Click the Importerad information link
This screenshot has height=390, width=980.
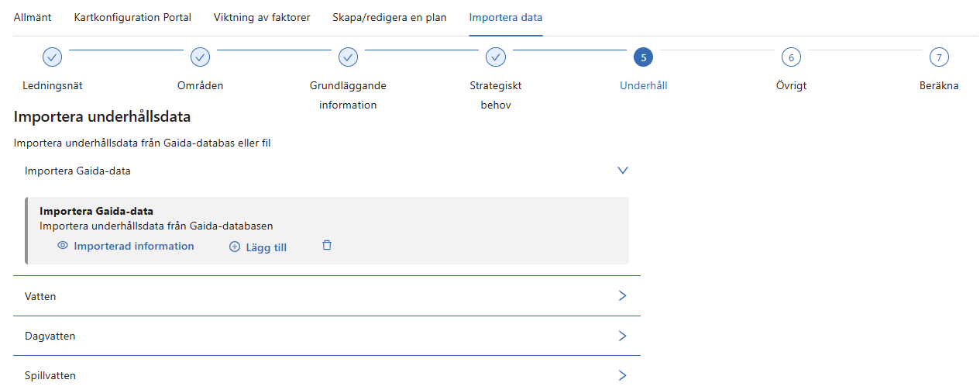(x=133, y=246)
